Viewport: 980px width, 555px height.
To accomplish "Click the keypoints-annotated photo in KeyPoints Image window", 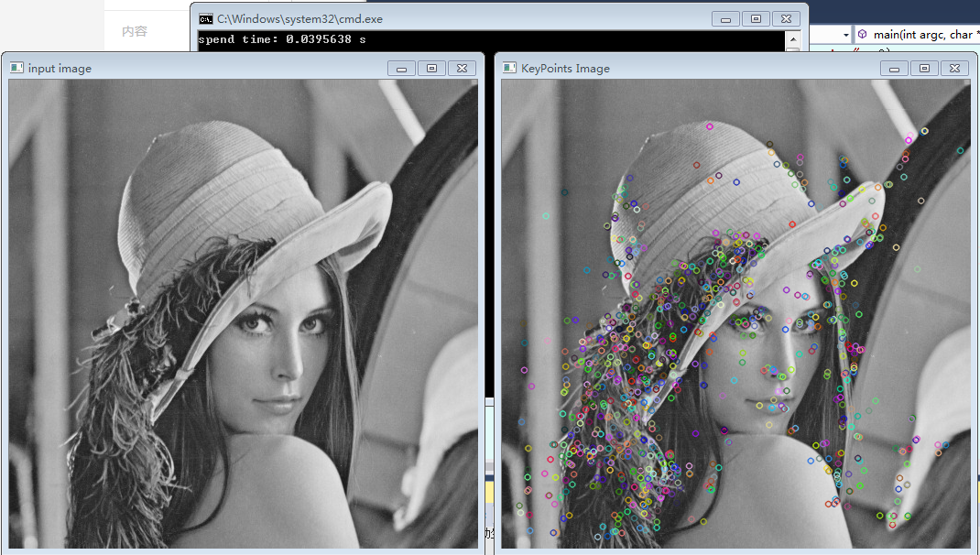I will click(x=735, y=314).
